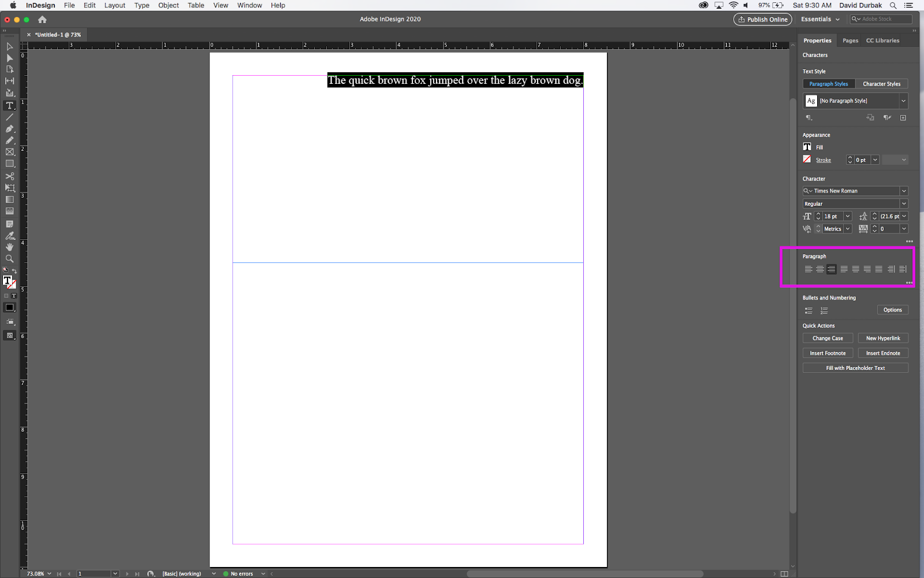Pick the Pen tool

click(9, 128)
